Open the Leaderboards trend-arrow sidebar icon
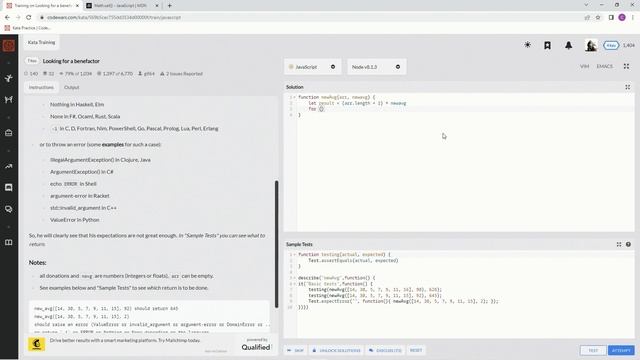The image size is (640, 360). [9, 167]
